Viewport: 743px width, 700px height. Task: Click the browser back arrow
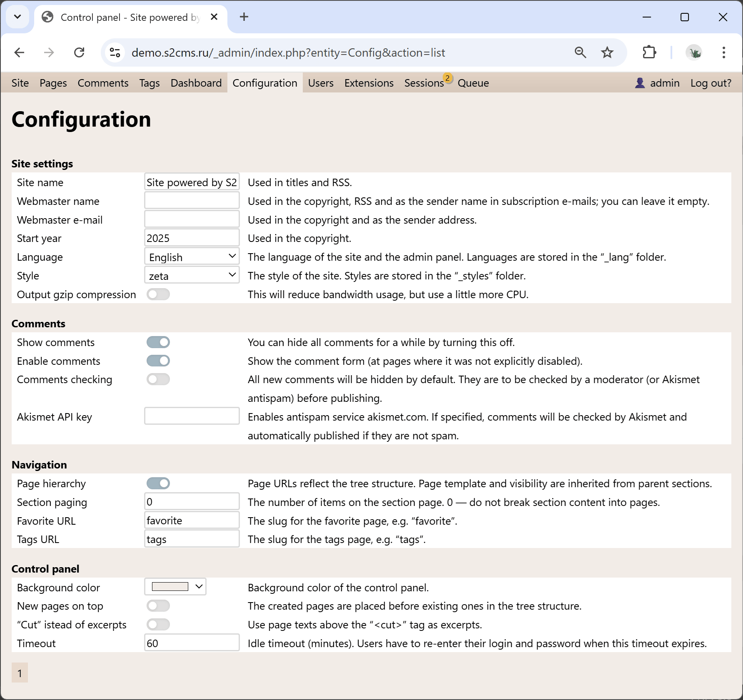[20, 52]
